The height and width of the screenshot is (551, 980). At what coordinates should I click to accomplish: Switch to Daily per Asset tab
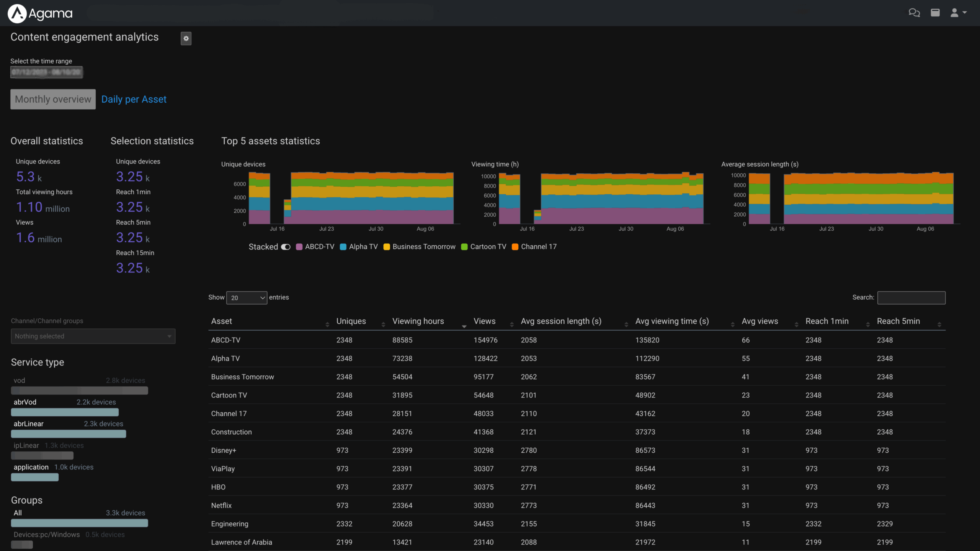pyautogui.click(x=134, y=99)
